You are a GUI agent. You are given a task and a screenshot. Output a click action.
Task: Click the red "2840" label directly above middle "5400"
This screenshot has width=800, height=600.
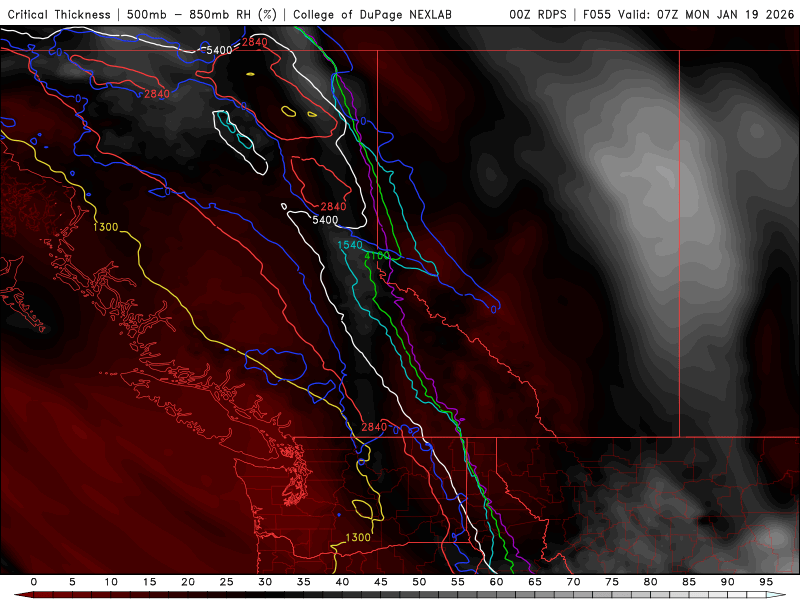click(333, 207)
